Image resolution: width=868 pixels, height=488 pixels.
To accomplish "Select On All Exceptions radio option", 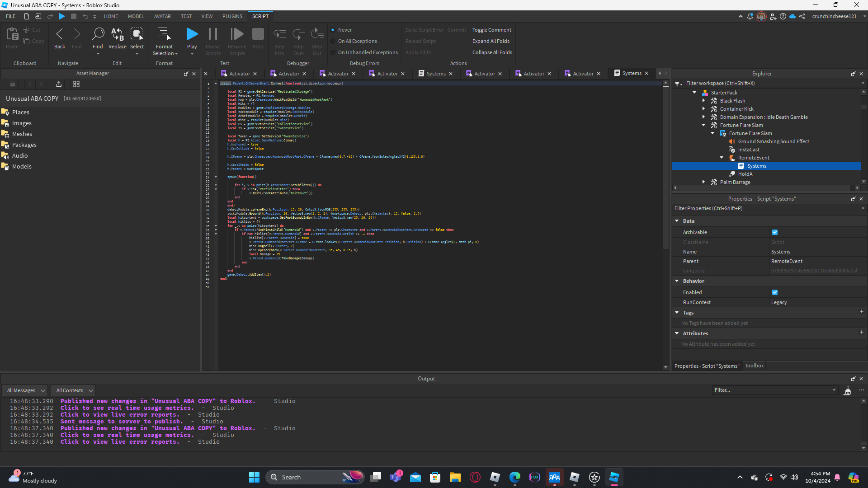I will pyautogui.click(x=333, y=41).
